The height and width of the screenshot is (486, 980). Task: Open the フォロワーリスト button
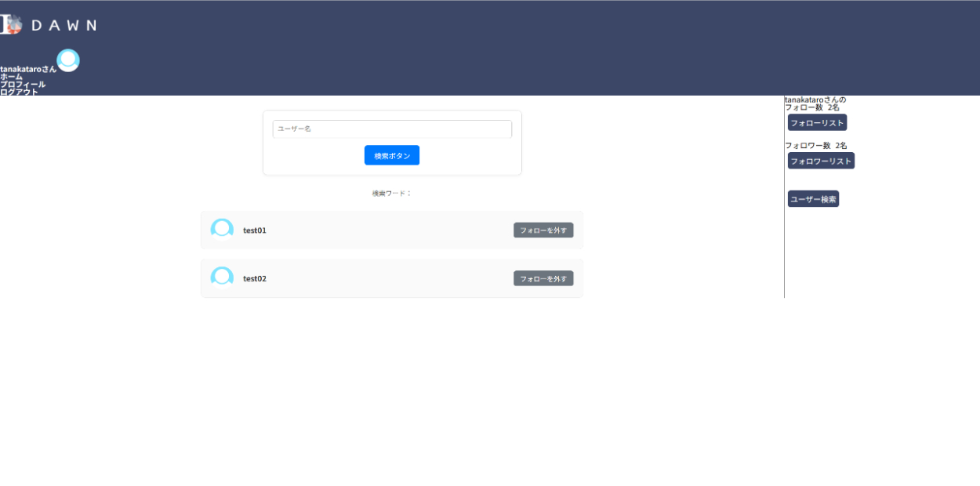(x=821, y=161)
